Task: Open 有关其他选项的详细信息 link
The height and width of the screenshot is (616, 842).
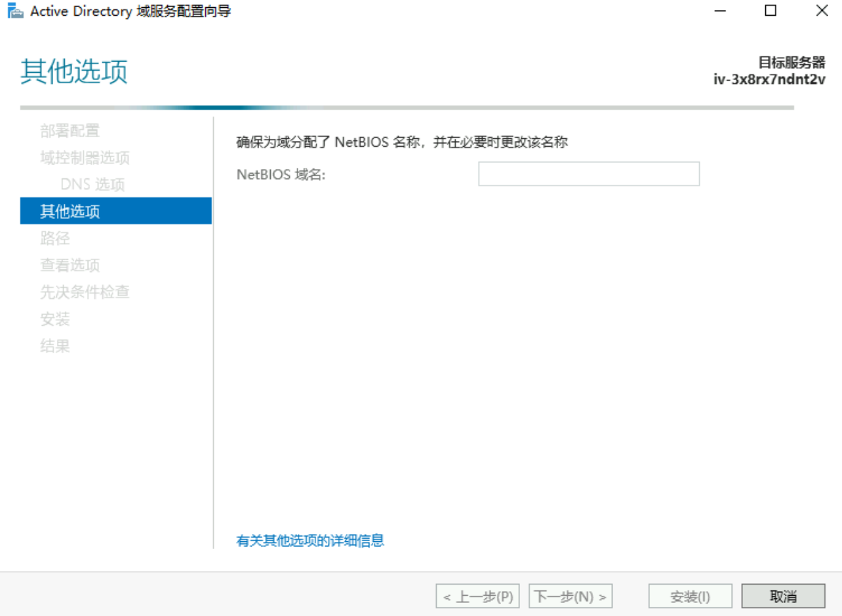Action: [x=310, y=541]
